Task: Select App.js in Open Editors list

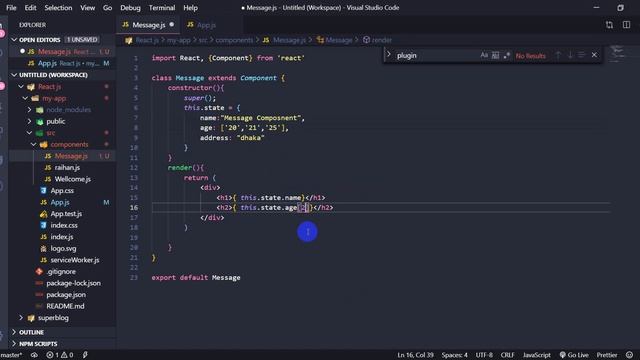Action: pos(62,64)
